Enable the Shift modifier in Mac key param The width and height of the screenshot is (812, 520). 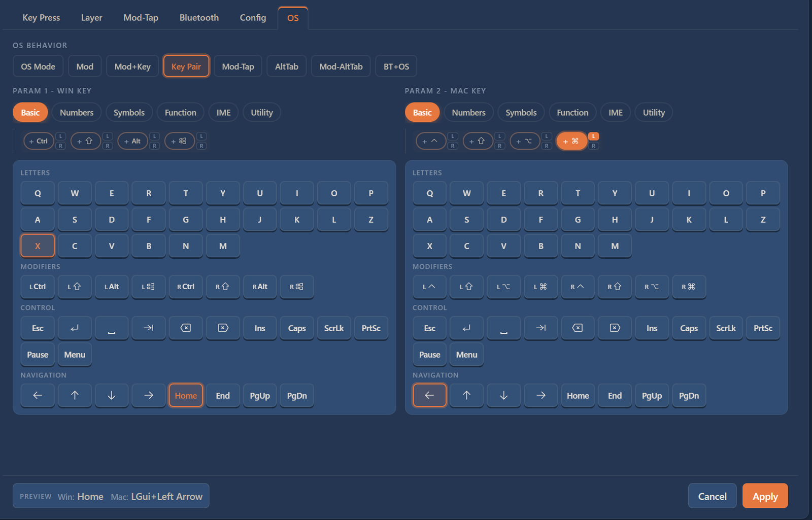tap(478, 141)
